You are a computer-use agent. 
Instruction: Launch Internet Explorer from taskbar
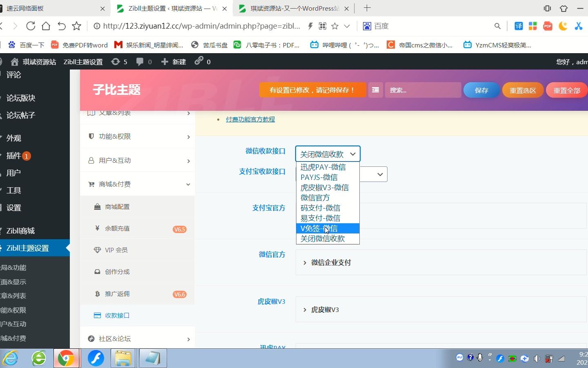[11, 359]
